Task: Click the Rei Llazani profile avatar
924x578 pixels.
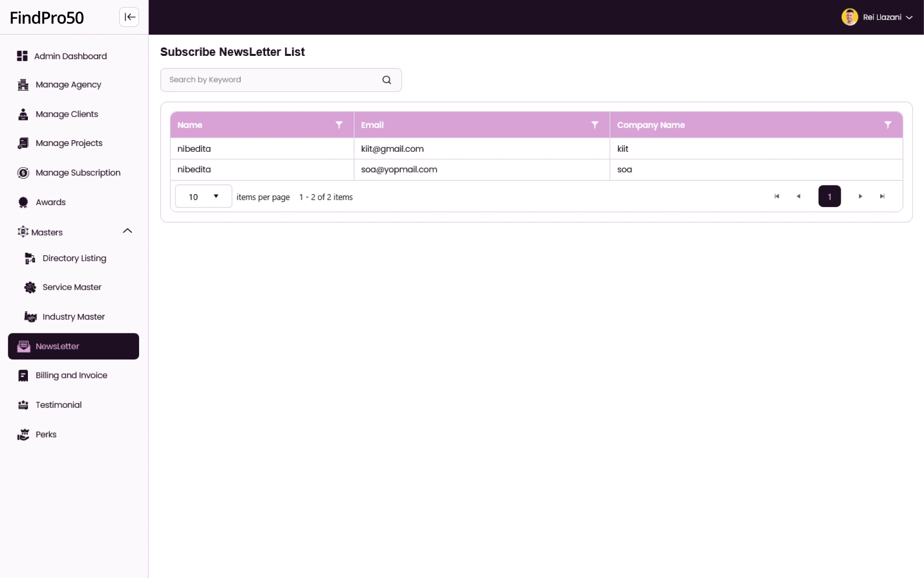Action: click(x=849, y=17)
